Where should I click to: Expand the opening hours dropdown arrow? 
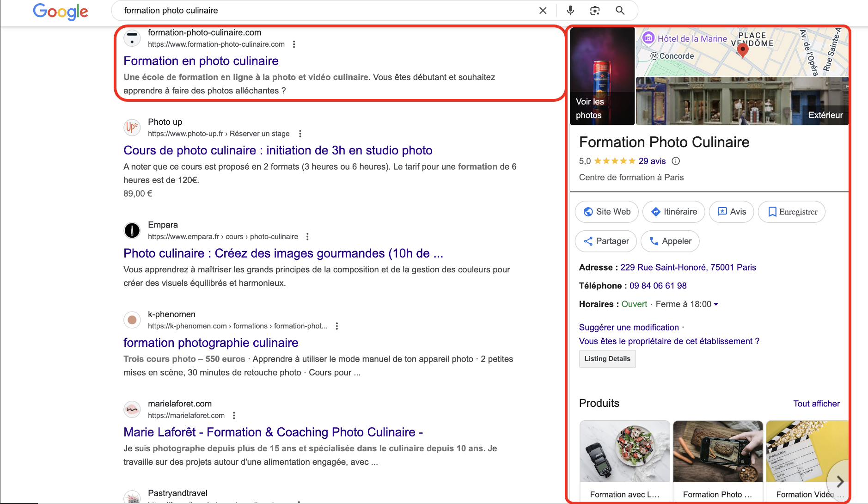716,304
